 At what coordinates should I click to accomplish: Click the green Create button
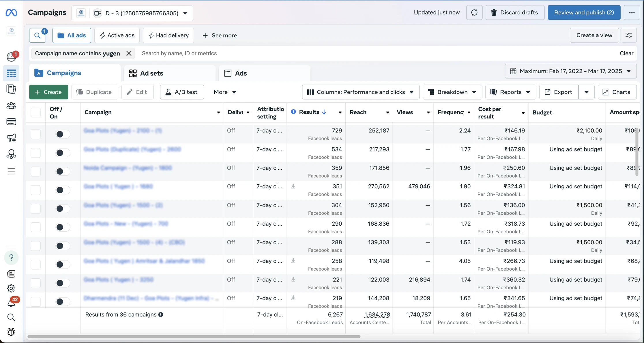[48, 92]
